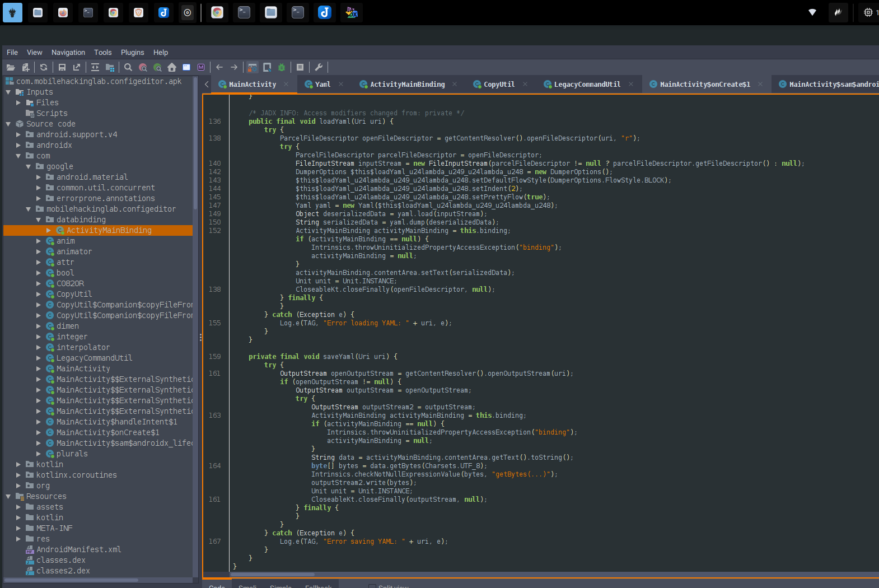Click the Add files toolbar icon
Image resolution: width=879 pixels, height=588 pixels.
[x=25, y=67]
